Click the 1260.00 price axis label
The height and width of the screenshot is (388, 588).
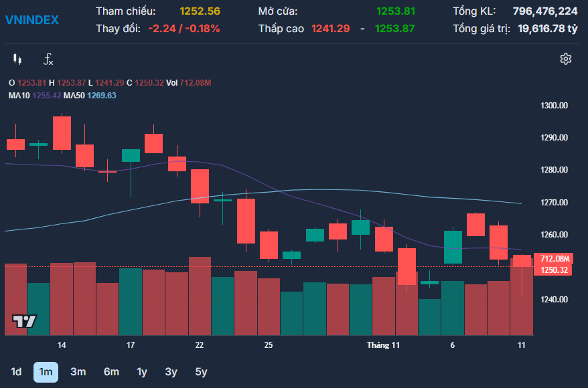554,235
